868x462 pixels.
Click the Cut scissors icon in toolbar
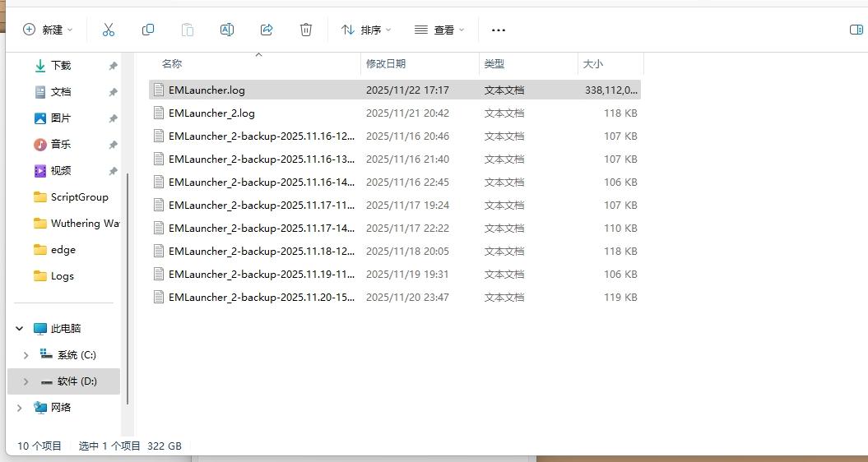click(x=109, y=30)
